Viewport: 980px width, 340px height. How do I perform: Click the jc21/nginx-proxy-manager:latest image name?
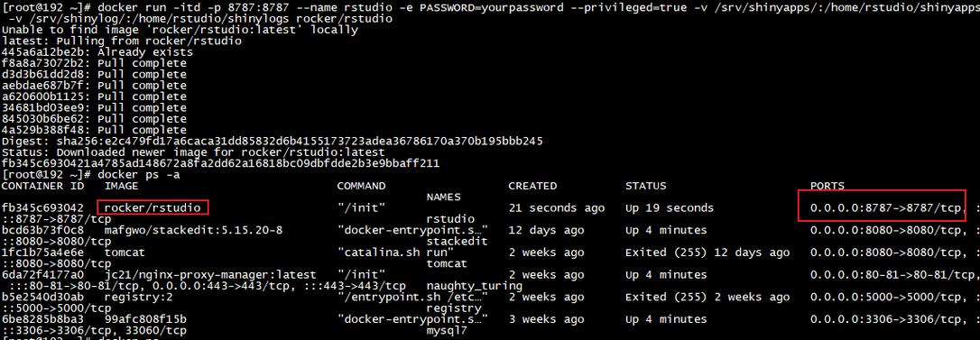coord(210,275)
